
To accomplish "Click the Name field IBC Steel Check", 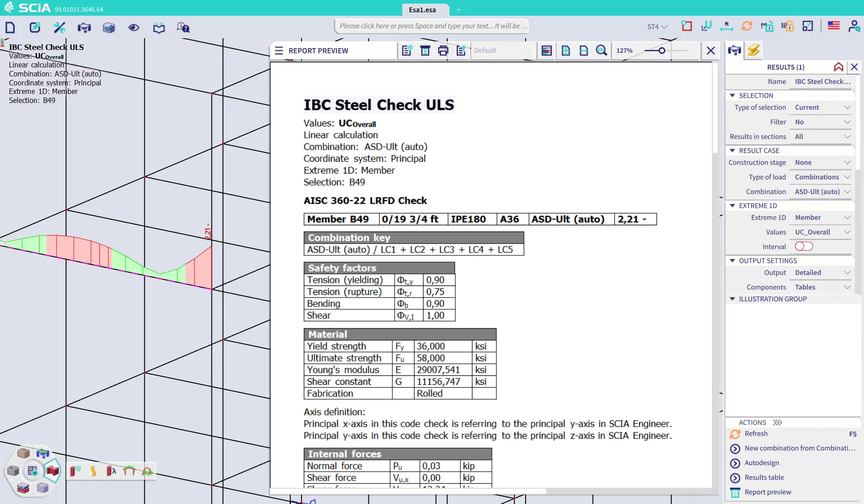I will point(823,81).
